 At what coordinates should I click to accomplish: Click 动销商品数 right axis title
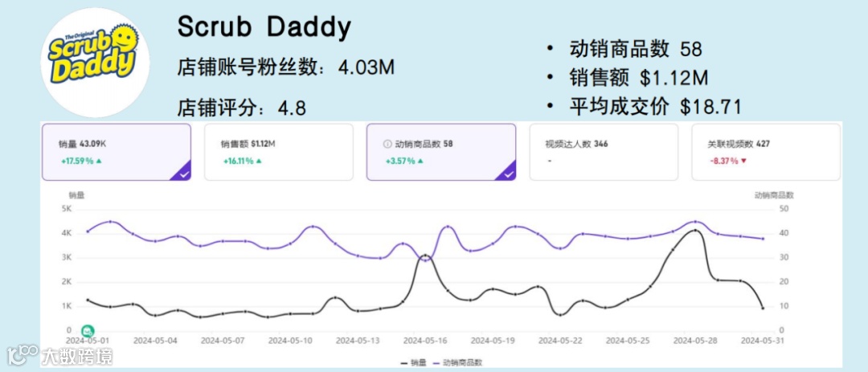click(775, 195)
